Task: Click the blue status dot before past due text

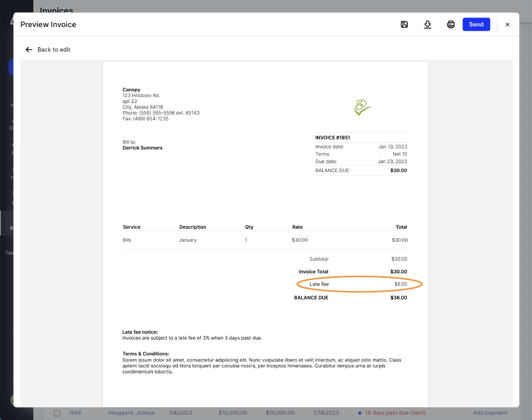Action: 360,413
